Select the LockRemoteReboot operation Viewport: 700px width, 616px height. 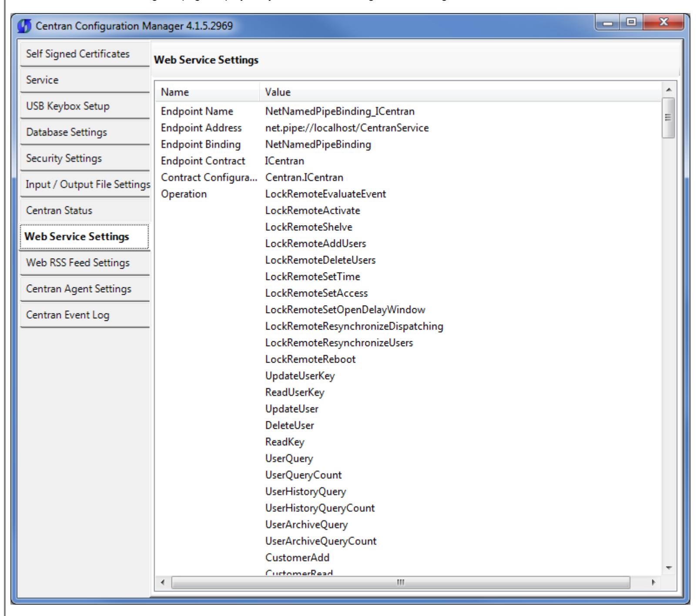coord(311,360)
